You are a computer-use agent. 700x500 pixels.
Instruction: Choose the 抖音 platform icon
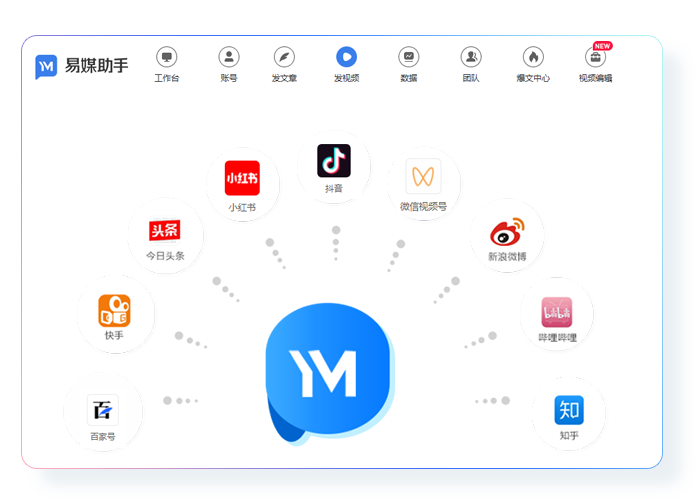click(334, 160)
